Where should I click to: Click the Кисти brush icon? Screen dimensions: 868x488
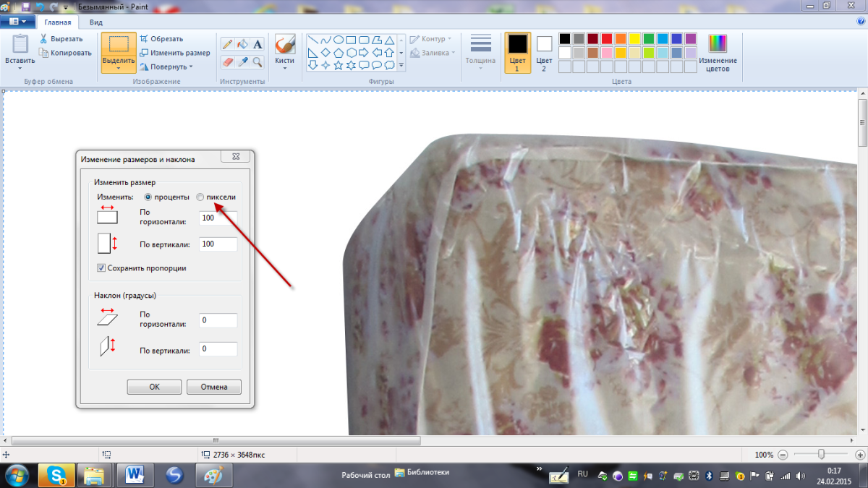(x=284, y=45)
